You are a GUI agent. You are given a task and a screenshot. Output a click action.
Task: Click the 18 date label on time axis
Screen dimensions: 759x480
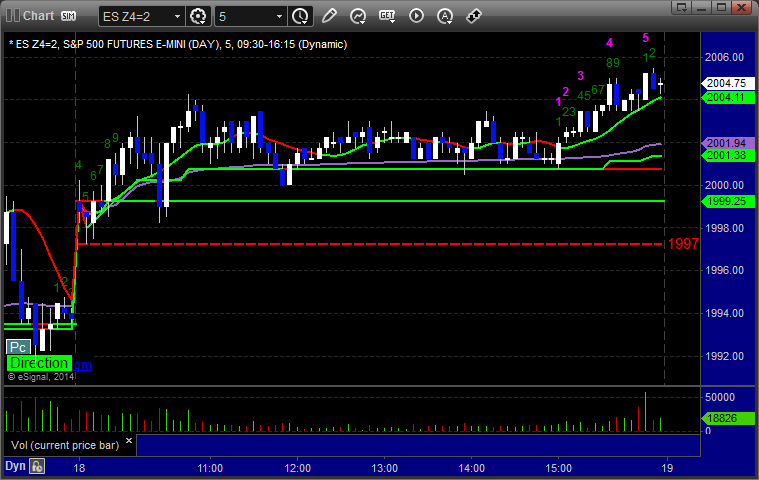click(x=79, y=468)
